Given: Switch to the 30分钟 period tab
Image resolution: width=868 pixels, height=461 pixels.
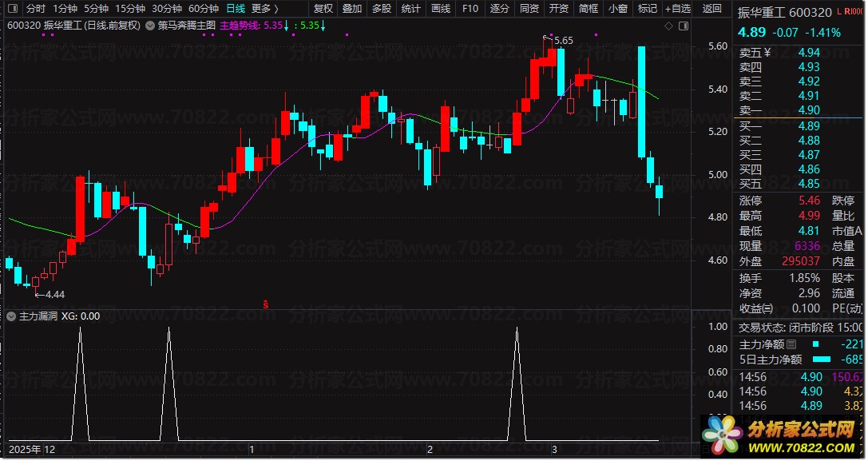Looking at the screenshot, I should (167, 8).
